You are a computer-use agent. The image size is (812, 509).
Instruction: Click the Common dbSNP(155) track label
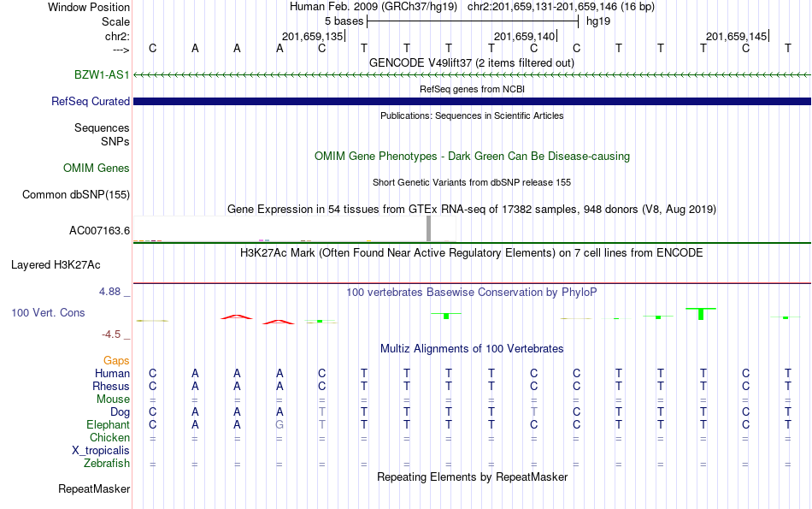coord(76,194)
